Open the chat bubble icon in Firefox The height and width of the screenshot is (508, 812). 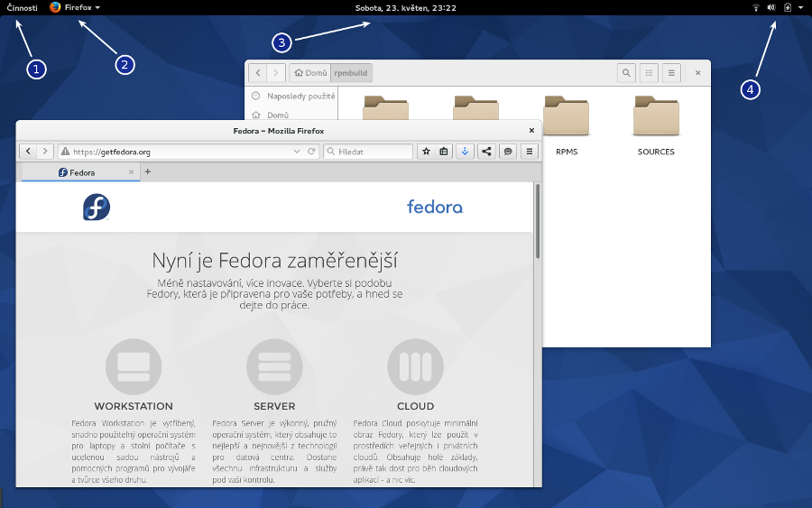click(508, 152)
